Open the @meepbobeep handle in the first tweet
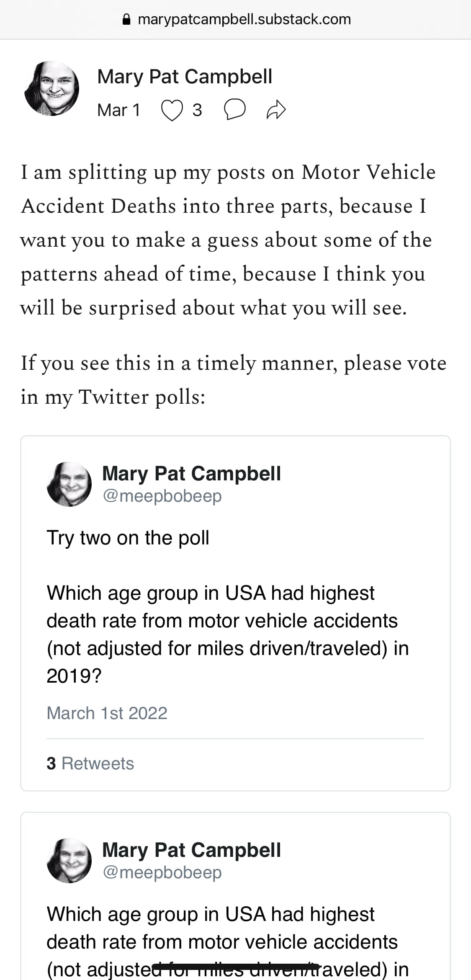This screenshot has width=471, height=980. pos(162,496)
